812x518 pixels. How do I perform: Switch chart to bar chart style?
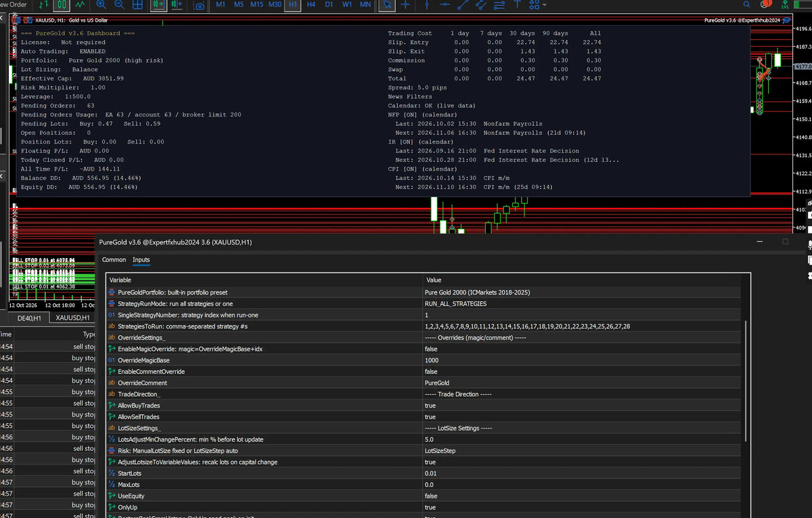point(44,5)
